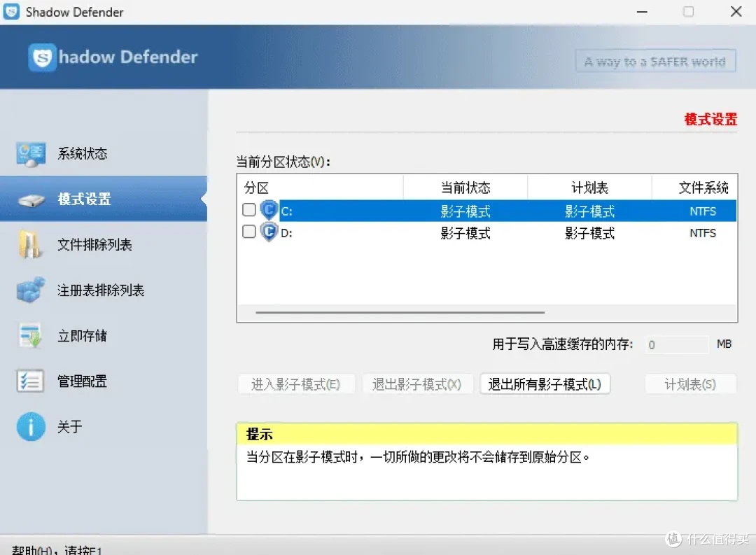Click the 系统状态 monitor icon
This screenshot has width=756, height=555.
point(30,154)
